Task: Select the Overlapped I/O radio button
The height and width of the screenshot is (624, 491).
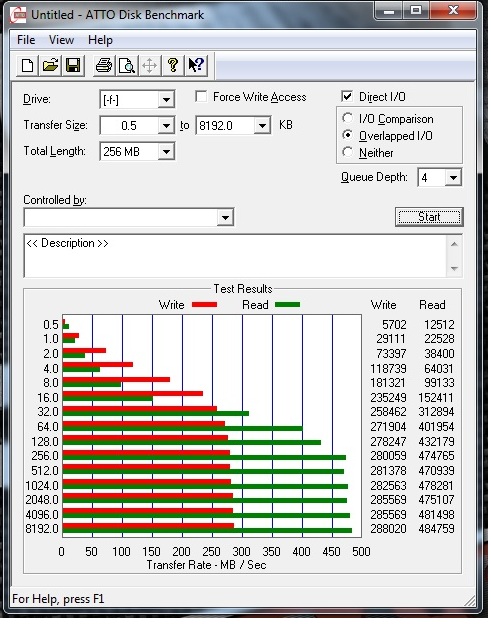Action: (347, 135)
